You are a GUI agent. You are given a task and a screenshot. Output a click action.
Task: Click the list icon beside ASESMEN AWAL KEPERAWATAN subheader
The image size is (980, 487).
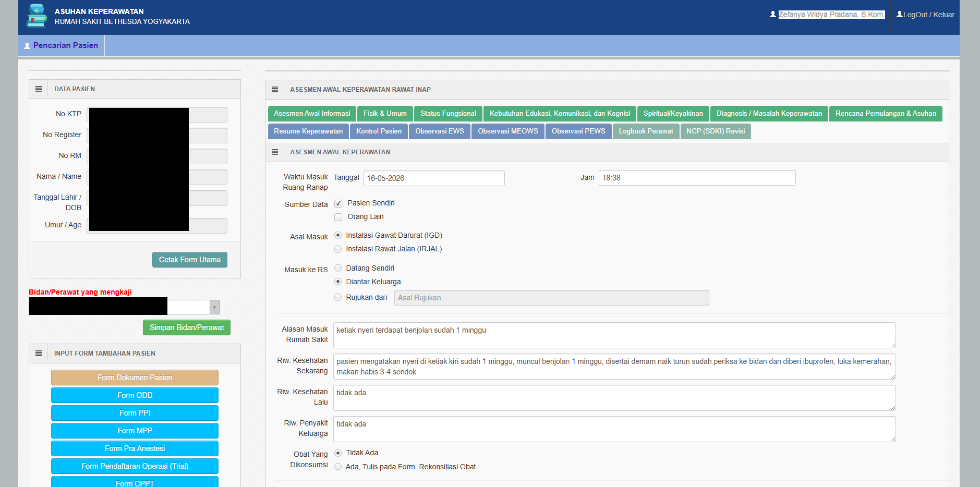[x=275, y=152]
